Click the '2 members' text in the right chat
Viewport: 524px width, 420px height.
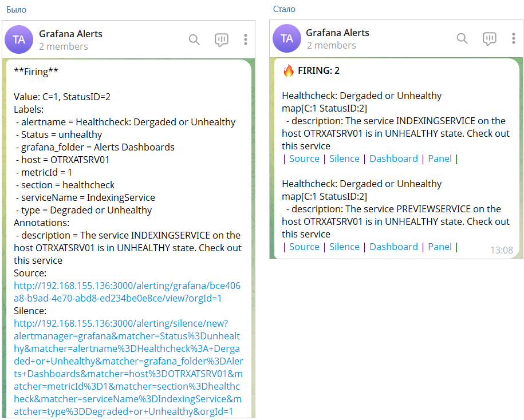[332, 45]
